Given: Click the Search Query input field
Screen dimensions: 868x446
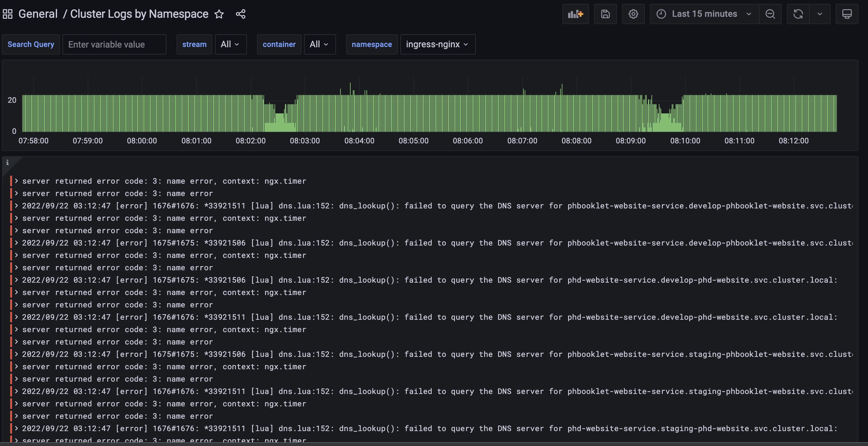Looking at the screenshot, I should [x=114, y=44].
